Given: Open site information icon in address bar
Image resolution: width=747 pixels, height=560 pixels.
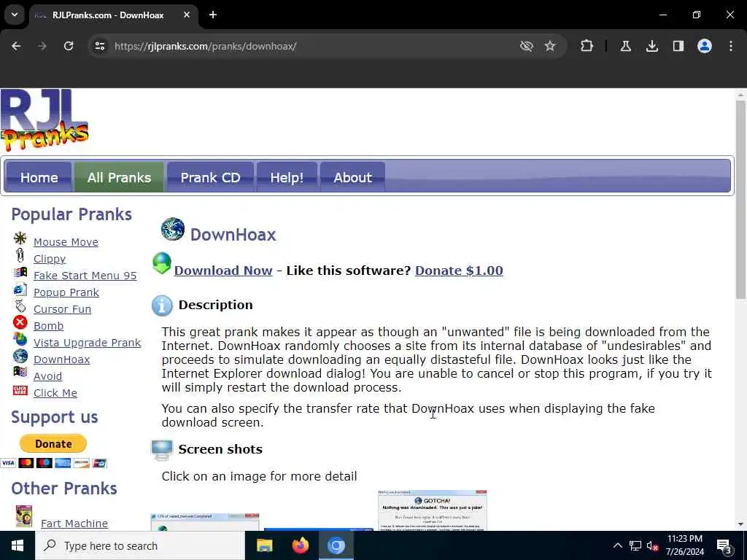Looking at the screenshot, I should tap(99, 46).
